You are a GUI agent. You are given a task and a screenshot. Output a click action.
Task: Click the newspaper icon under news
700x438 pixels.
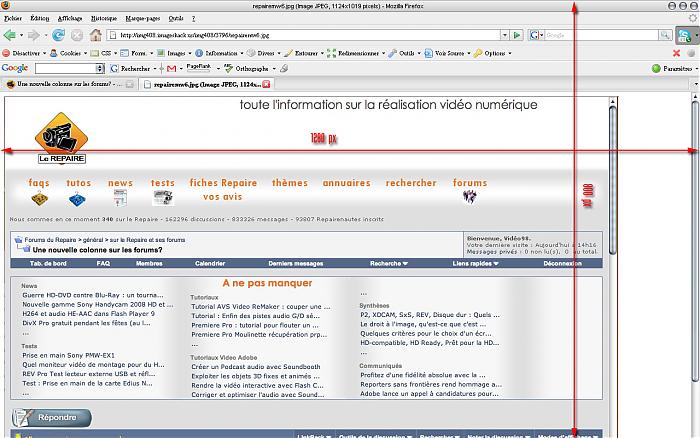click(x=120, y=198)
